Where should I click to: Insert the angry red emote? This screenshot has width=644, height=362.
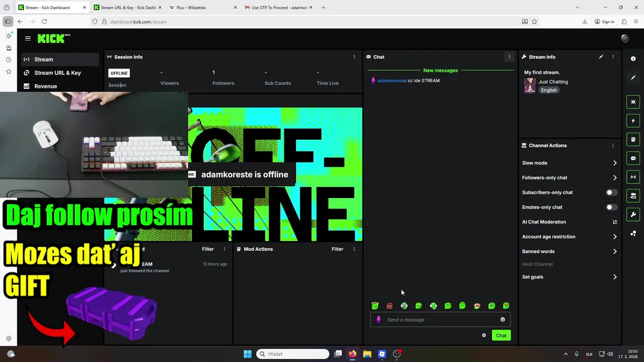click(389, 306)
